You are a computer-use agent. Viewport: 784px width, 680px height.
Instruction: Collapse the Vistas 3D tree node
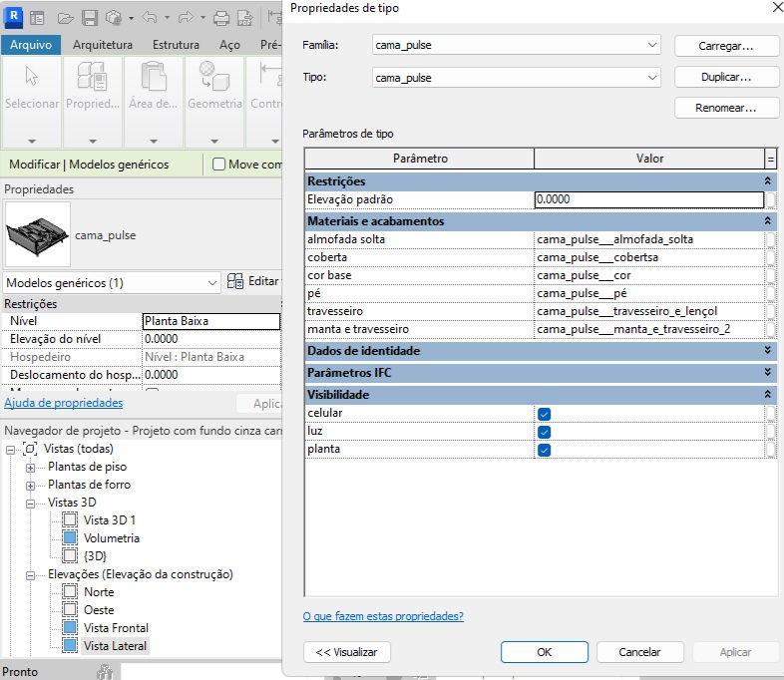pyautogui.click(x=31, y=504)
